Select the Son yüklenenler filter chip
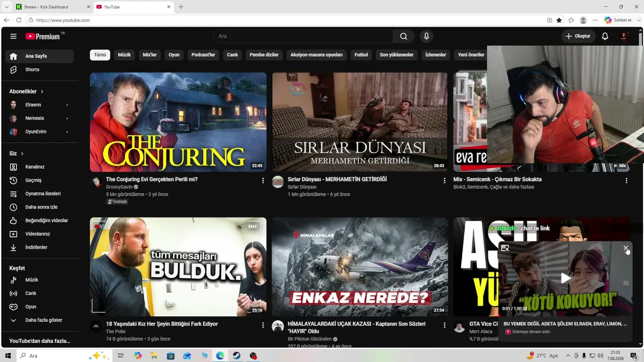 pos(396,55)
